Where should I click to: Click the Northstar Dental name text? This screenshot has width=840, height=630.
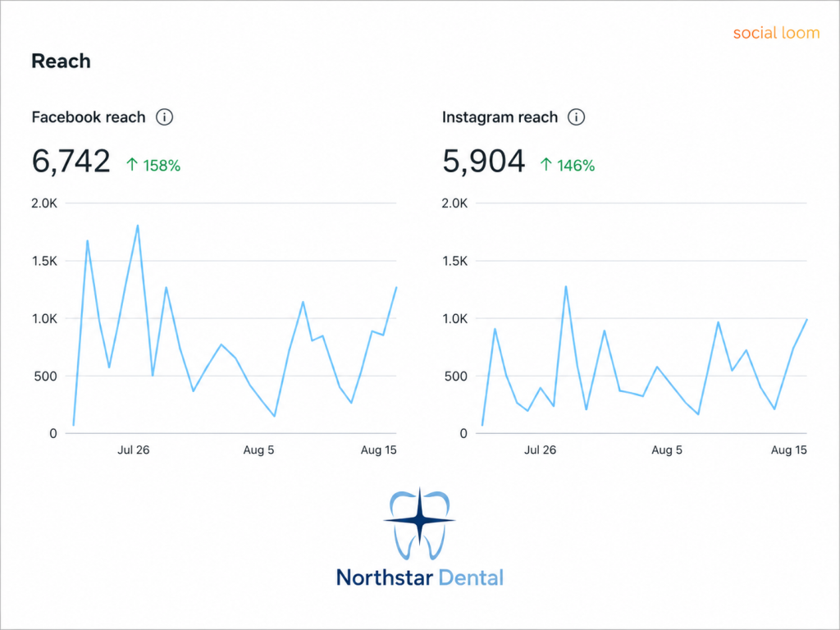(420, 577)
